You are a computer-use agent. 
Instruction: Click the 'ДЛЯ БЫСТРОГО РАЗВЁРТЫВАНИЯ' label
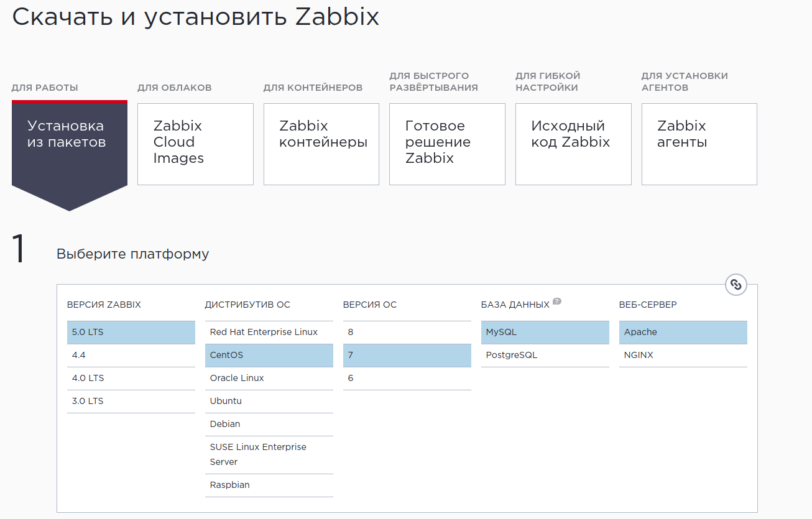434,81
